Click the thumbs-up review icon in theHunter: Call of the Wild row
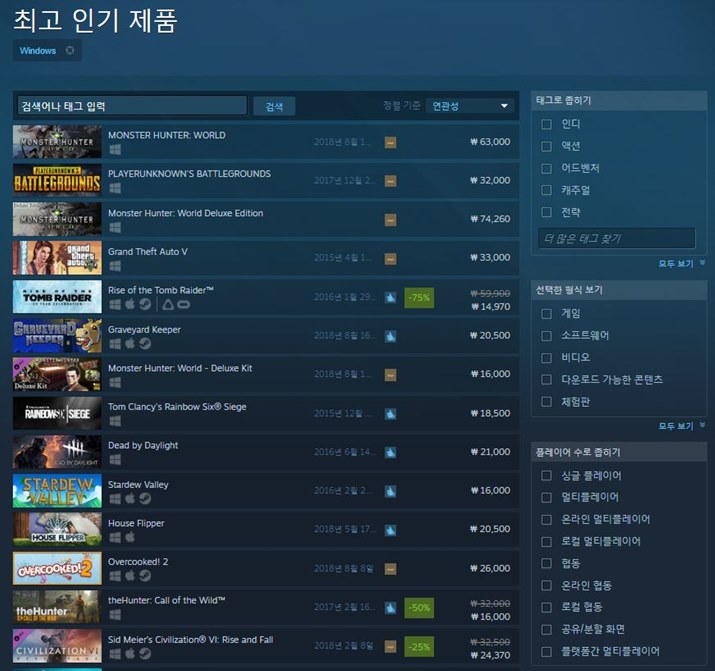The height and width of the screenshot is (671, 715). tap(390, 608)
